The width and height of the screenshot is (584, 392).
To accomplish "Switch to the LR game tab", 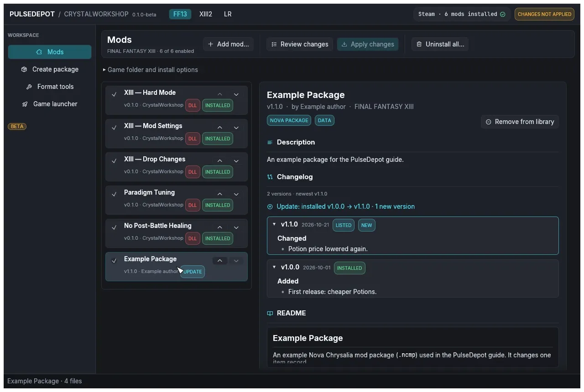I will point(228,14).
